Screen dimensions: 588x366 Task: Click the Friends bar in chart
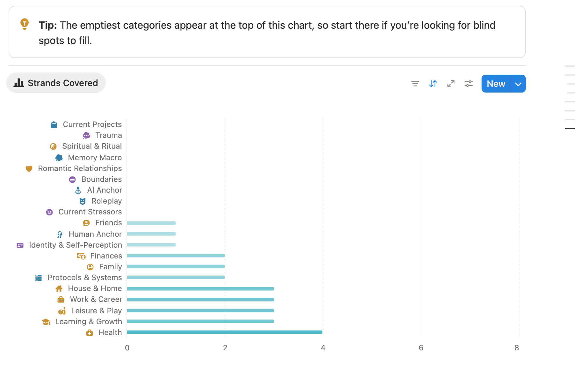coord(151,223)
